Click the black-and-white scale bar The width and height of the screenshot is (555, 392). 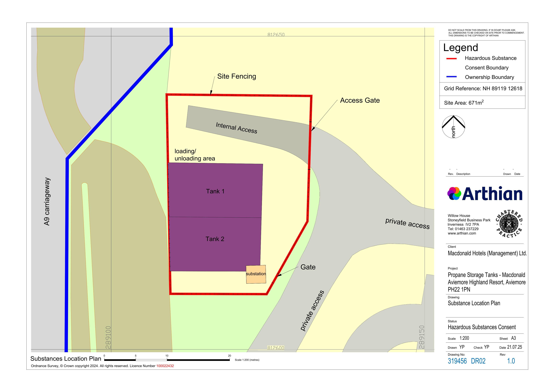tap(167, 360)
